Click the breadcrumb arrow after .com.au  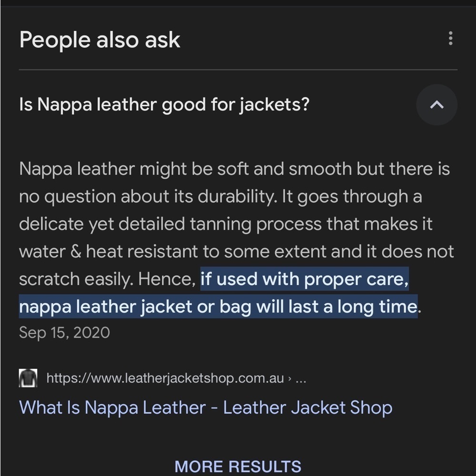pos(289,378)
